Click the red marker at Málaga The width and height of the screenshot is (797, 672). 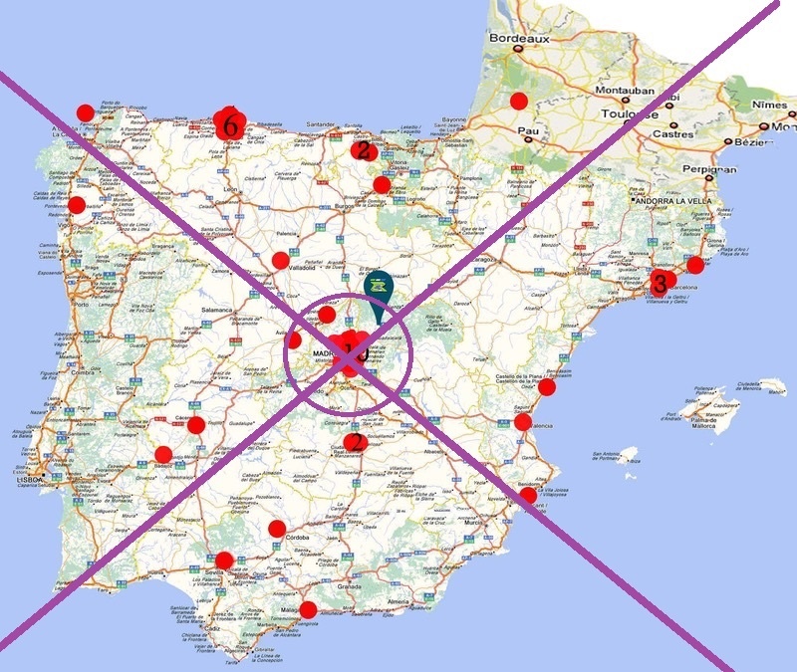[308, 609]
